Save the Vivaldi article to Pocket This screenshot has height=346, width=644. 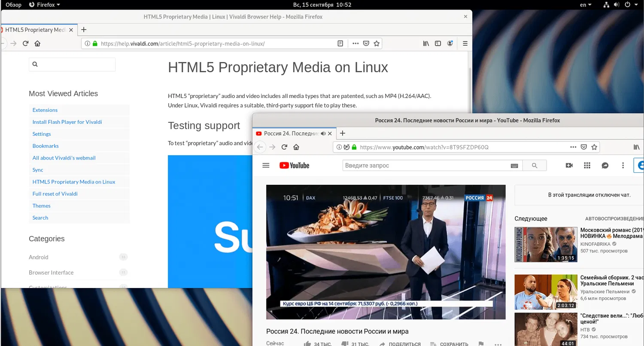(366, 43)
